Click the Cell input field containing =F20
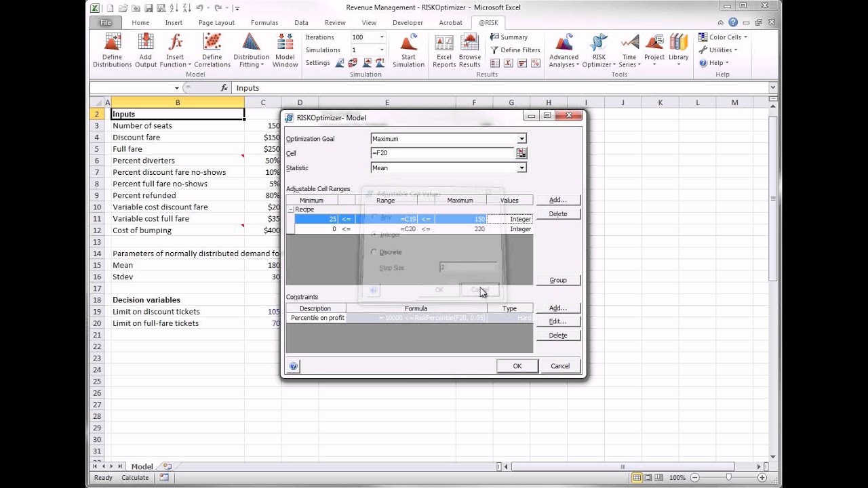The width and height of the screenshot is (868, 488). [443, 153]
